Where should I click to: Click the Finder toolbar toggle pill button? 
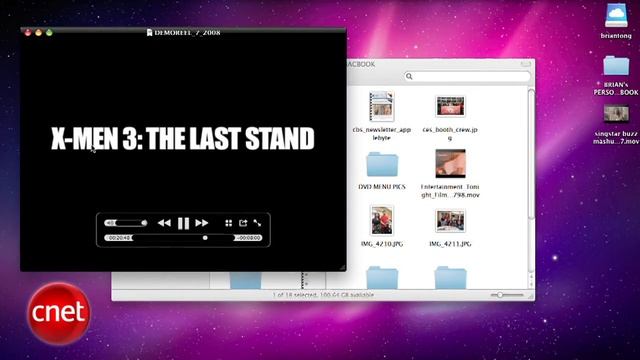525,64
